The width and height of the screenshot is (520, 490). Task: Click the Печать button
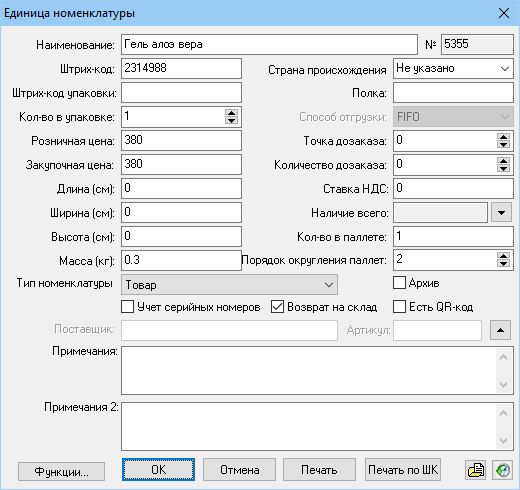(319, 470)
